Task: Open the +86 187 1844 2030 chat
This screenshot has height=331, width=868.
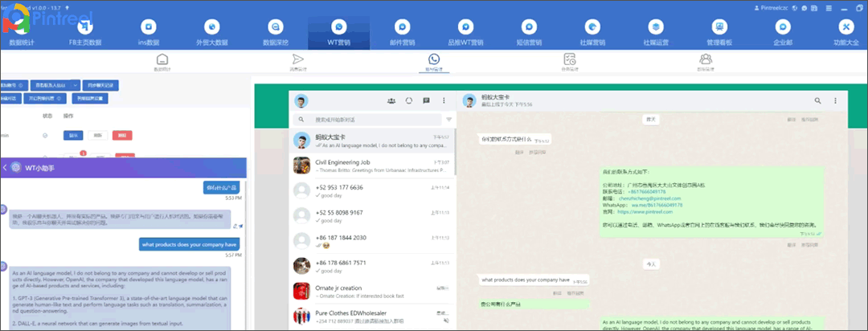Action: (x=371, y=241)
